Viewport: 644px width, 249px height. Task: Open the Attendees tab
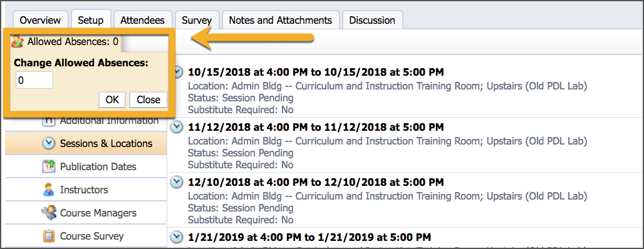pyautogui.click(x=142, y=20)
